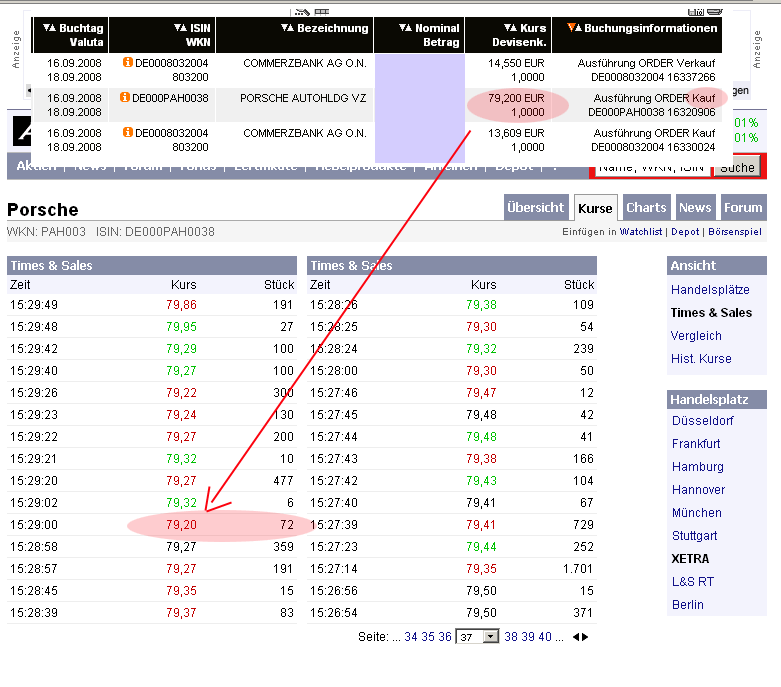
Task: Jump to page 38
Action: (x=511, y=637)
